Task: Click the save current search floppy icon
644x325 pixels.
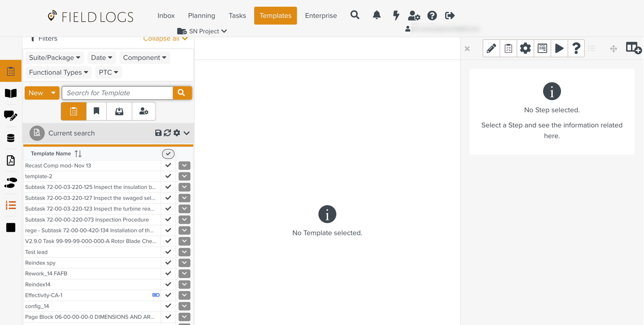Action: [158, 133]
